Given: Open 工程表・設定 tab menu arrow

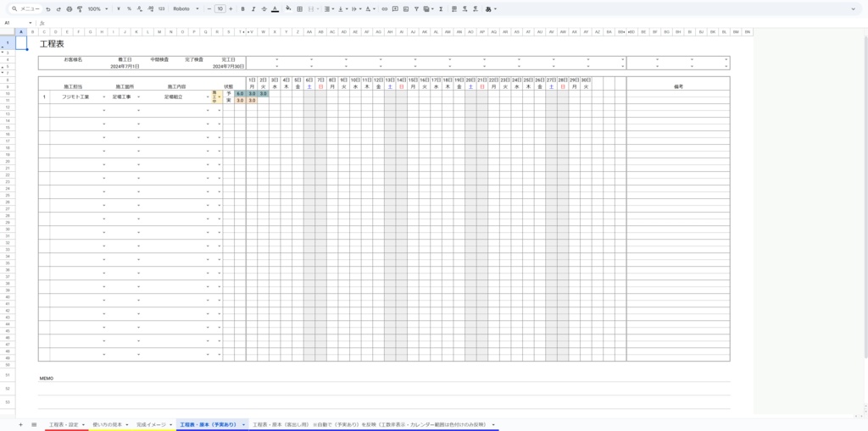Looking at the screenshot, I should coord(83,424).
